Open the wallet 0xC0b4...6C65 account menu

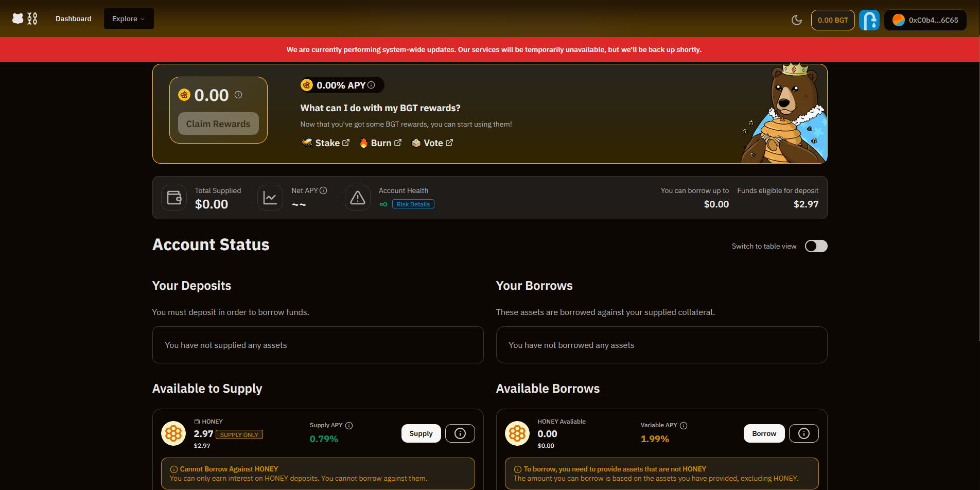[x=925, y=20]
